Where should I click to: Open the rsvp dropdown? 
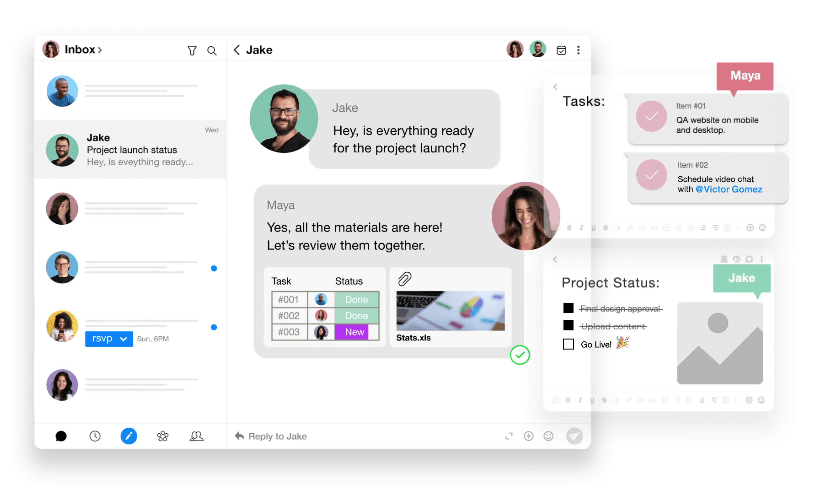click(109, 338)
